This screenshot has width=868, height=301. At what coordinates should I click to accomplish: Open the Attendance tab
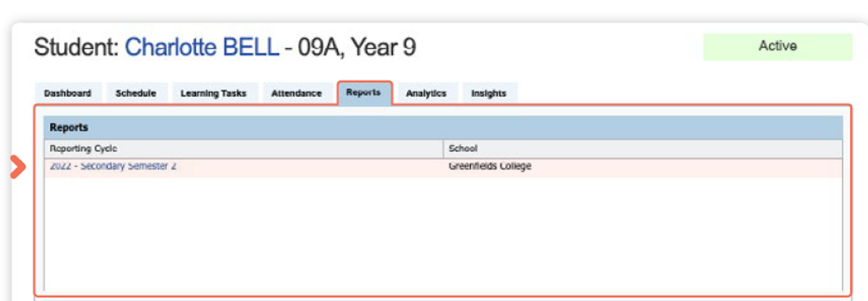point(296,93)
